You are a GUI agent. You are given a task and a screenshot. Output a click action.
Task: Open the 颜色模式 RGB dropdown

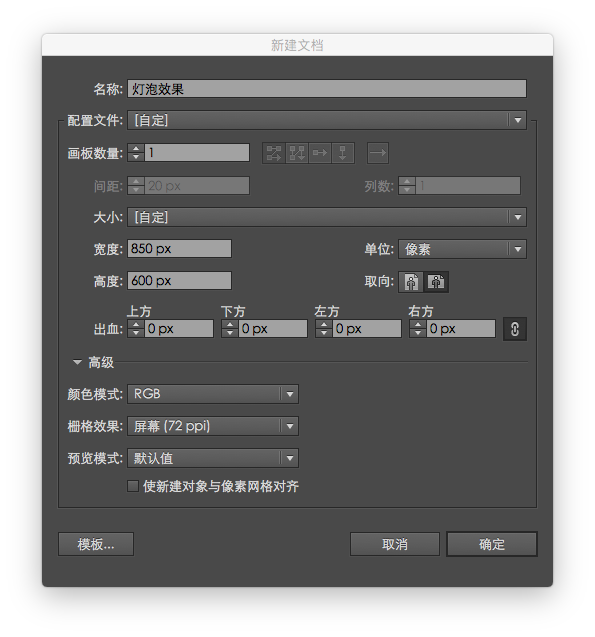213,394
